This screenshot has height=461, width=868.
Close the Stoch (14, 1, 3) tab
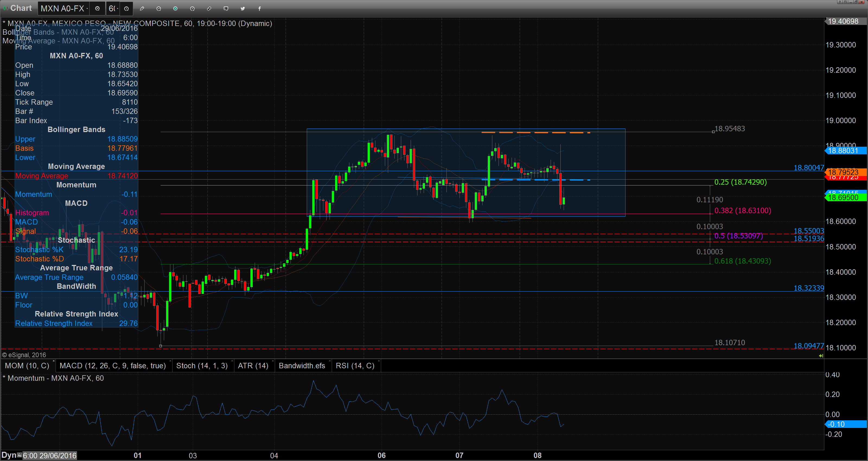click(232, 361)
